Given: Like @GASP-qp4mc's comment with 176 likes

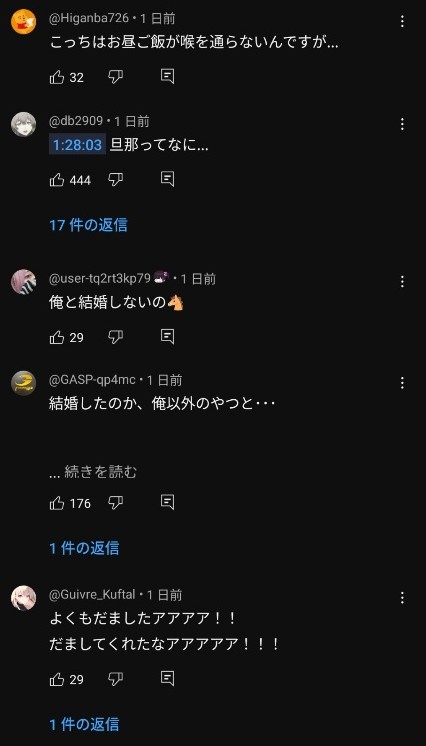Looking at the screenshot, I should [57, 503].
